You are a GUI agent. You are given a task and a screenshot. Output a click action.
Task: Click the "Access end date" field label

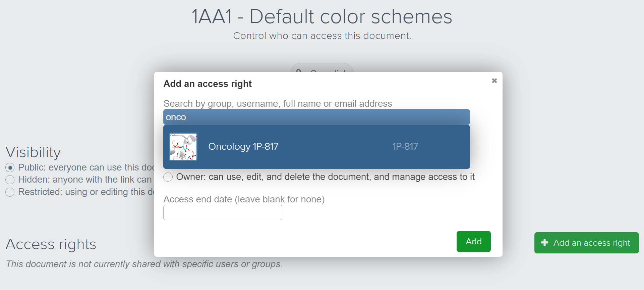point(244,199)
